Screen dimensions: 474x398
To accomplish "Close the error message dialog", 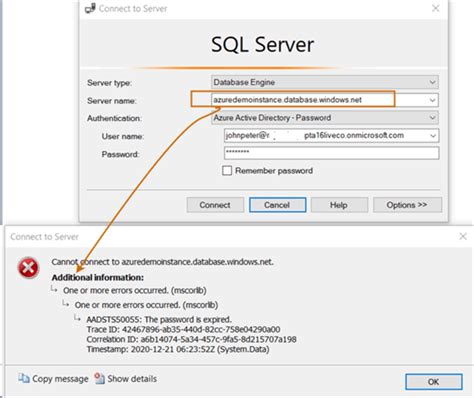I will (463, 236).
